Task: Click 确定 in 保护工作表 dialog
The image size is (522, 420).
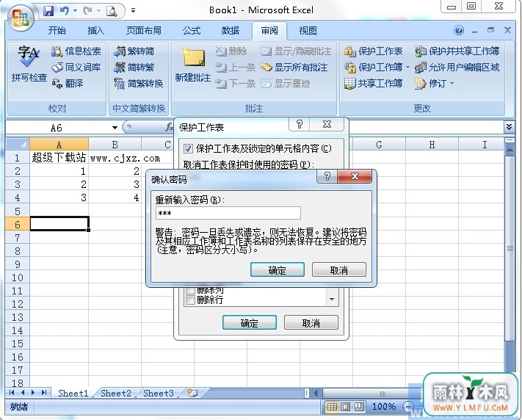Action: pos(250,323)
